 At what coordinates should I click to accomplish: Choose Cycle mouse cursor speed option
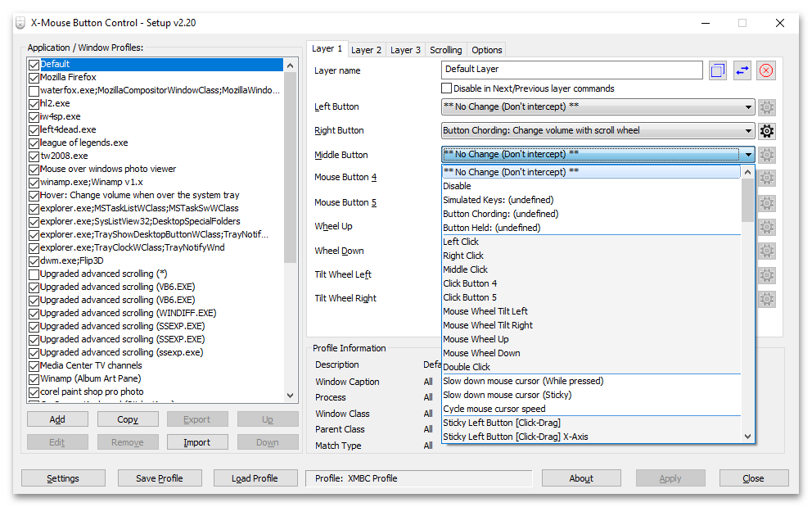pyautogui.click(x=591, y=409)
